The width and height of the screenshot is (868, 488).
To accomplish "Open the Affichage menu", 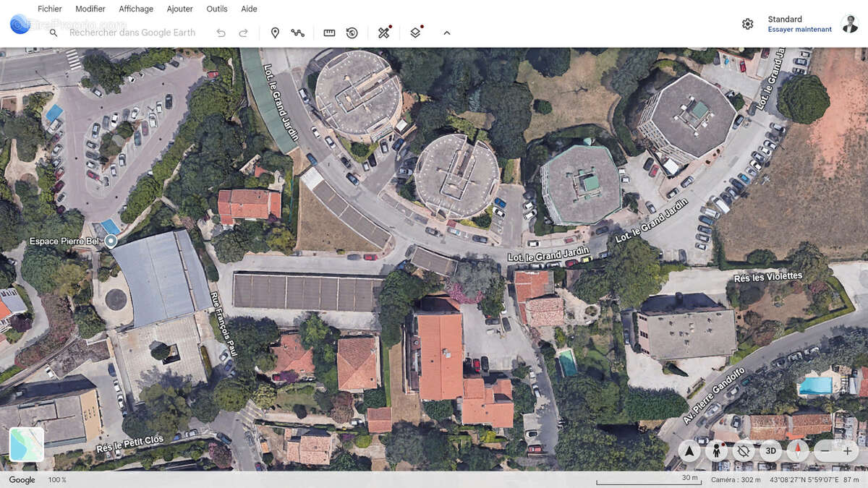I will tap(136, 9).
